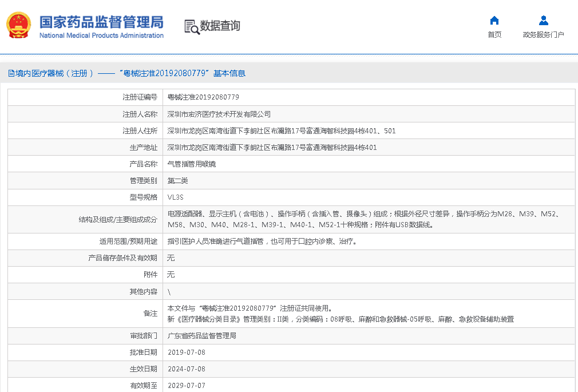Click the 生效日期 value 2024-07-08
Screen dimensions: 578x392
tap(186, 369)
